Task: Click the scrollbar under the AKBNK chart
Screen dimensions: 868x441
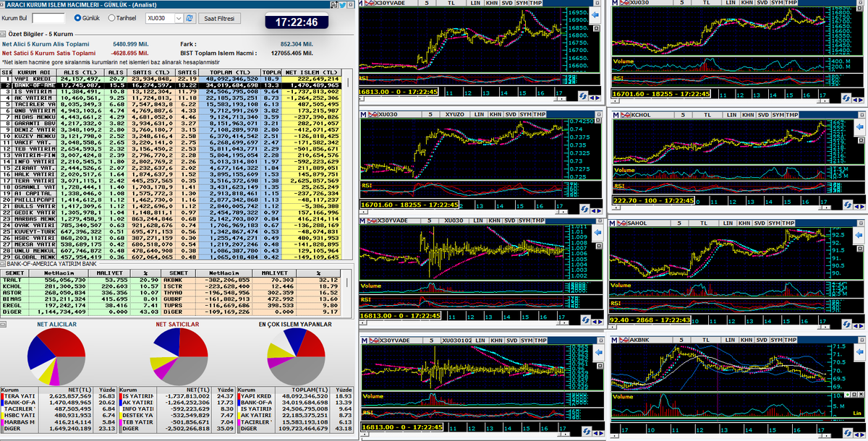Action: pos(720,436)
